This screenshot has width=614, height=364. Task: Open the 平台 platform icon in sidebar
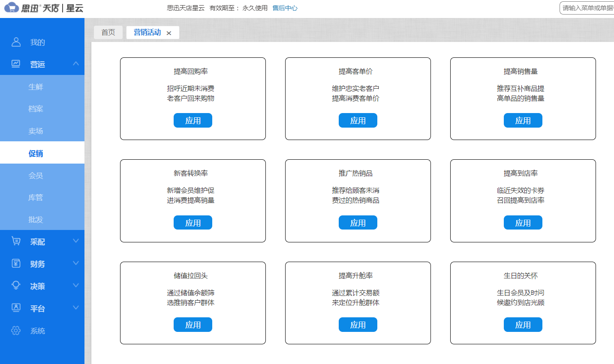[16, 308]
